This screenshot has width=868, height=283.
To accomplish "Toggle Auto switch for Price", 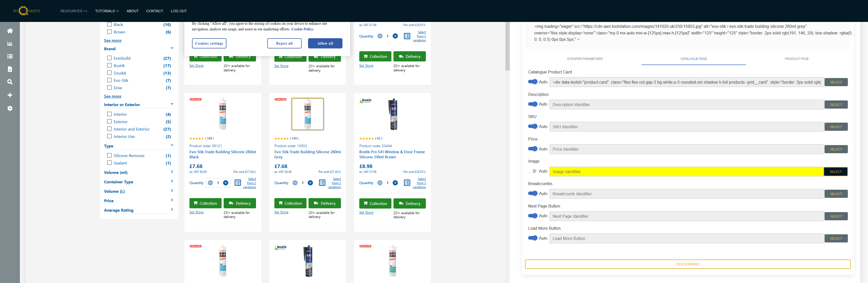I will (533, 149).
